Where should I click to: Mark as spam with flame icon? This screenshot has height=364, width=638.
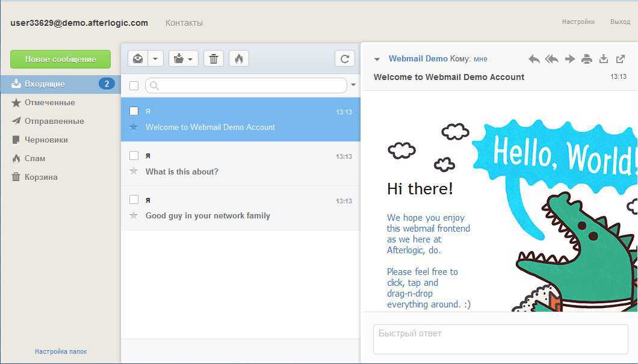coord(239,58)
